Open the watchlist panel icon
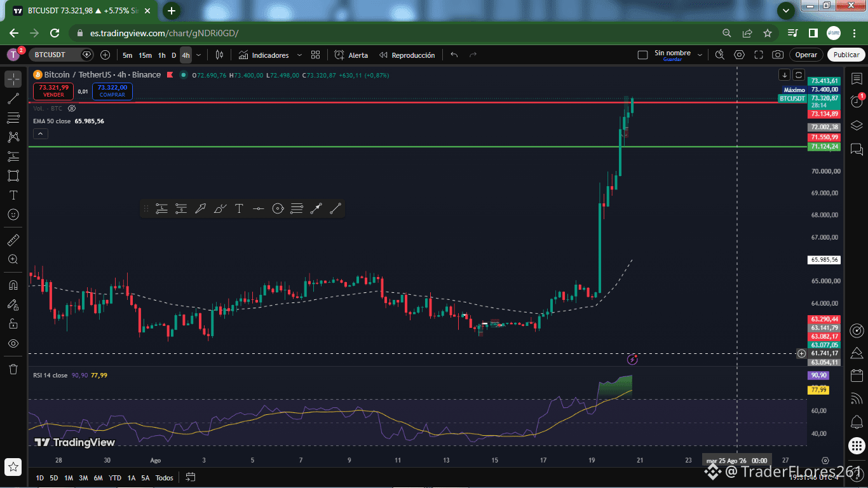 857,78
